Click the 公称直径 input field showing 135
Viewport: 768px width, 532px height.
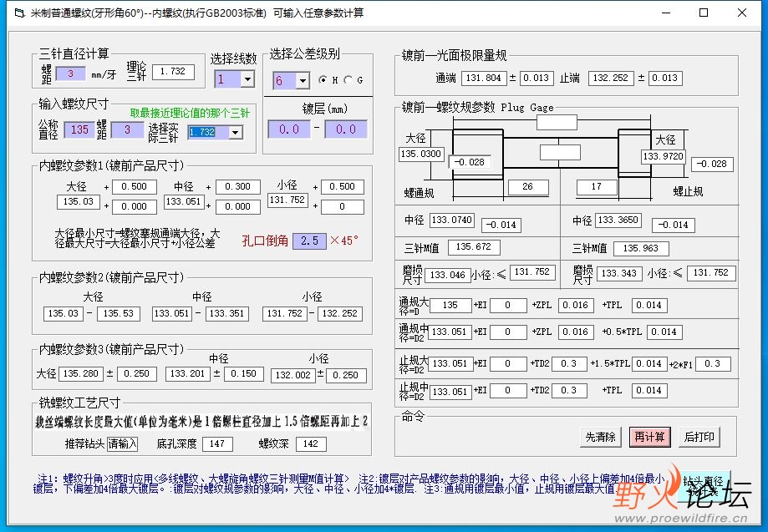coord(79,129)
